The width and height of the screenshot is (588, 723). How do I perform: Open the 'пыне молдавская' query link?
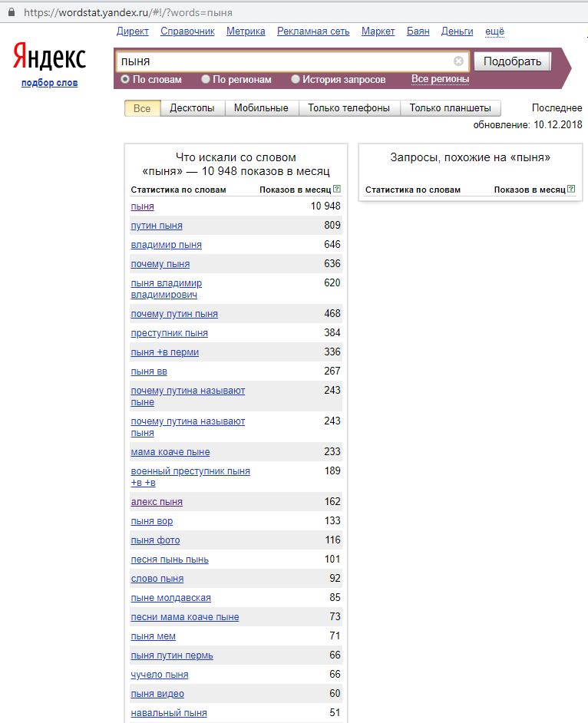tap(170, 598)
